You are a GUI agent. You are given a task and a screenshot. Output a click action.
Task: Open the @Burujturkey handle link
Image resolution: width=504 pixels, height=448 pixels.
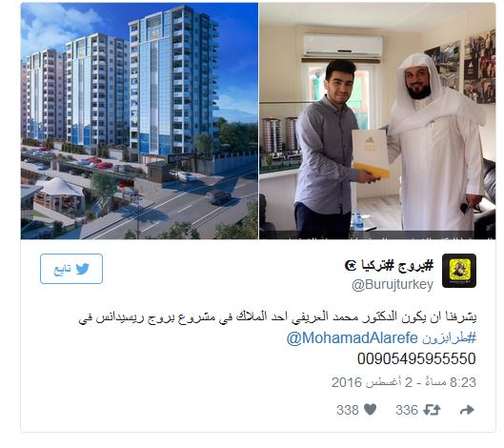pyautogui.click(x=393, y=285)
